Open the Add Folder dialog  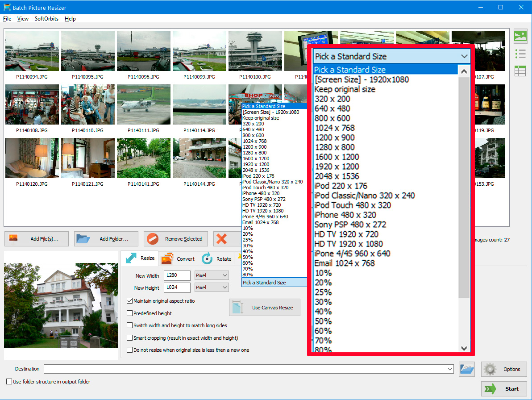pos(106,238)
